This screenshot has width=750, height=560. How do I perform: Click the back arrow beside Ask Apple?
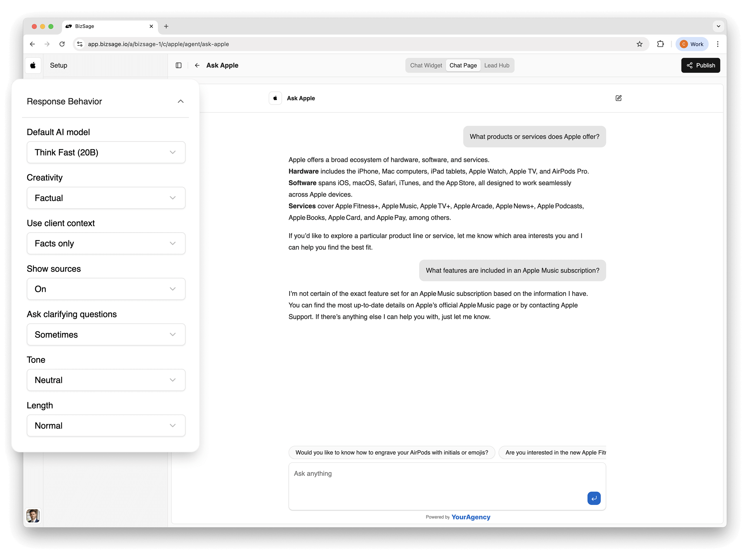pos(197,65)
